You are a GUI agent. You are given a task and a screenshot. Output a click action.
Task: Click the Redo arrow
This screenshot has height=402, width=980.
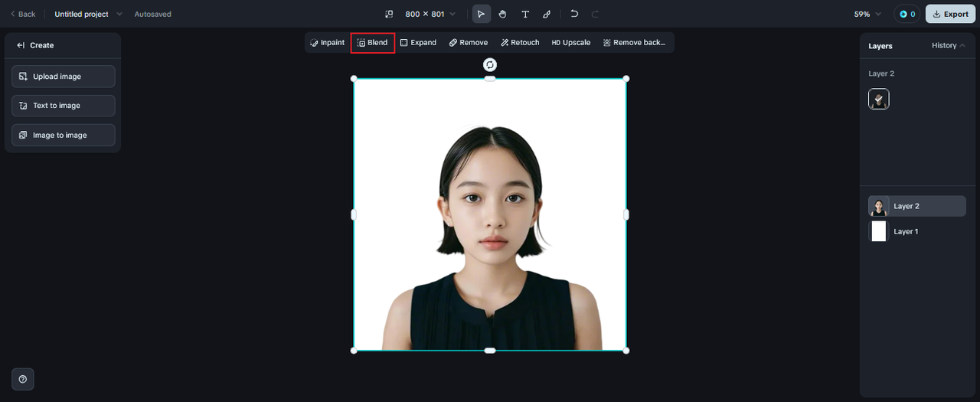tap(595, 14)
